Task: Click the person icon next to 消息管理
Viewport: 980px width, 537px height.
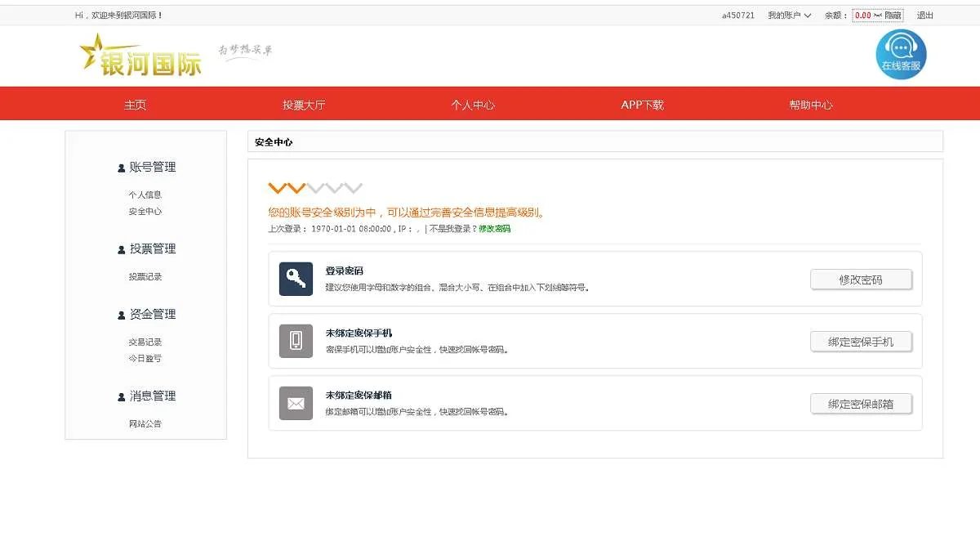Action: 122,396
